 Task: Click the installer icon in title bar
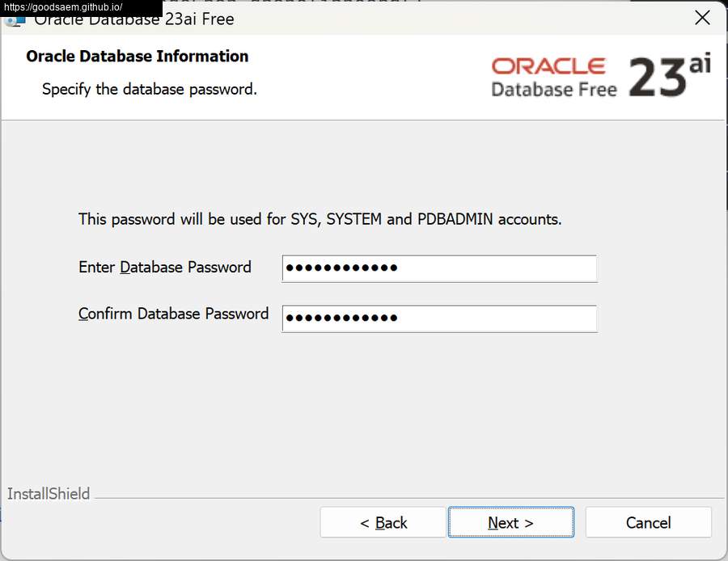(15, 21)
